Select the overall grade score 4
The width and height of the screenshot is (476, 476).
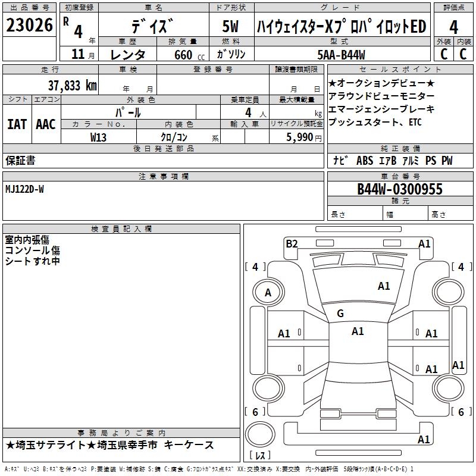(x=453, y=27)
